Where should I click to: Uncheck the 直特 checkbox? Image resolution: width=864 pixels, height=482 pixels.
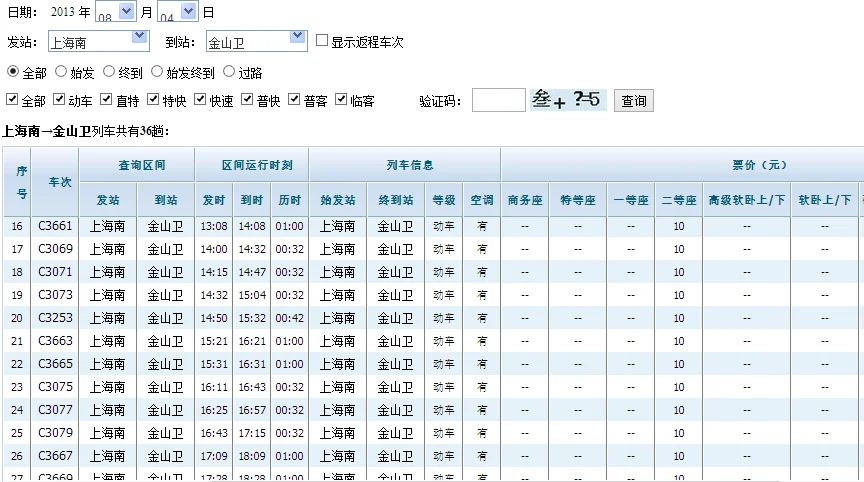(x=106, y=99)
